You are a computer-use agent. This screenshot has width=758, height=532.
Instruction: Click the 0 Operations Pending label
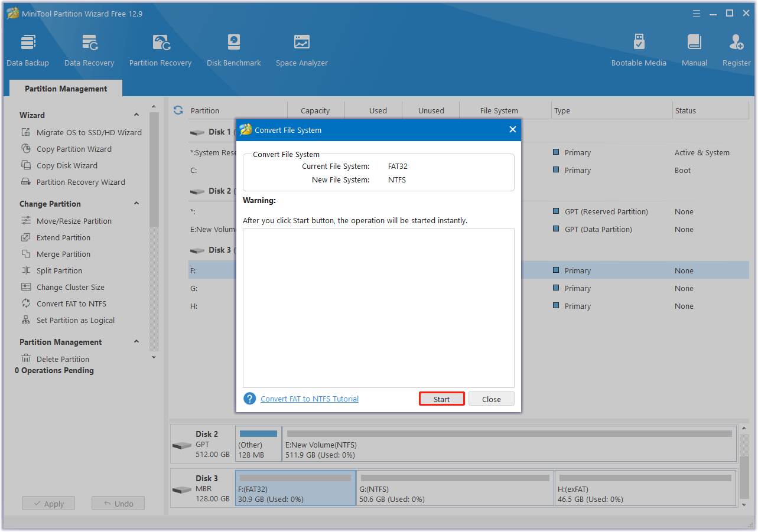tap(54, 370)
